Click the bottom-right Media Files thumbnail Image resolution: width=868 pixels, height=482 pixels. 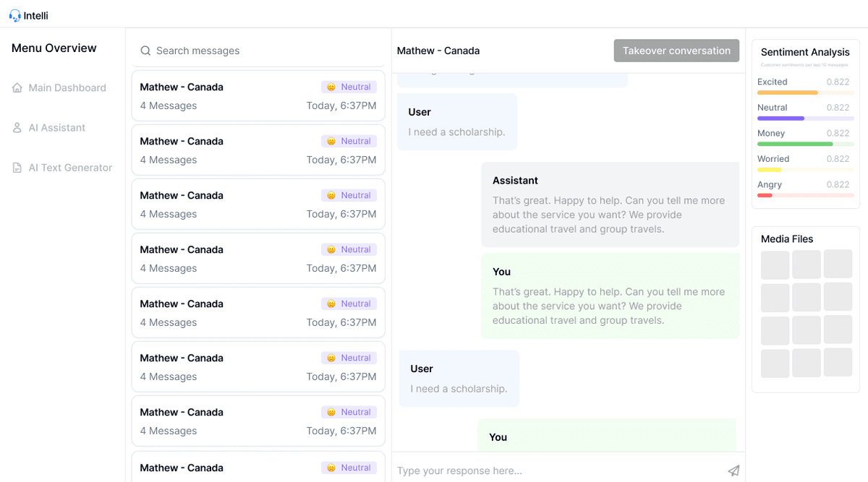tap(838, 363)
